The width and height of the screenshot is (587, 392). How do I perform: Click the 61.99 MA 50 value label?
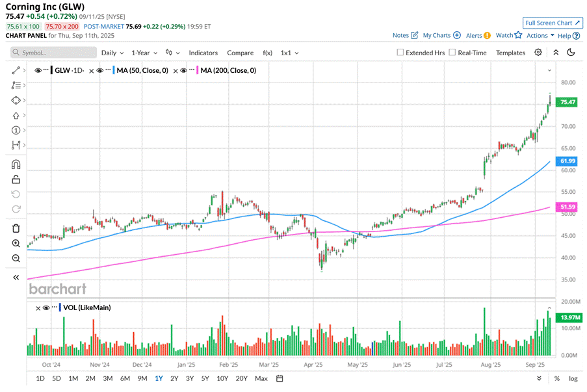pyautogui.click(x=567, y=161)
